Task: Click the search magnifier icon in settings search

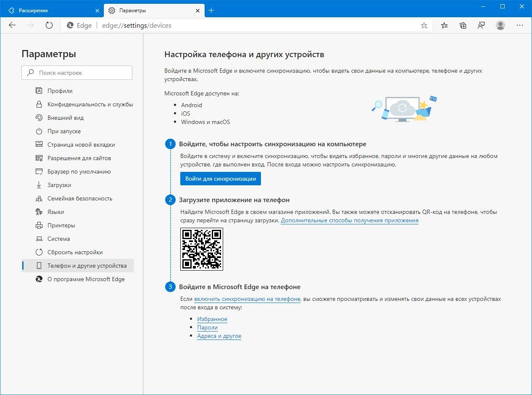Action: 30,73
